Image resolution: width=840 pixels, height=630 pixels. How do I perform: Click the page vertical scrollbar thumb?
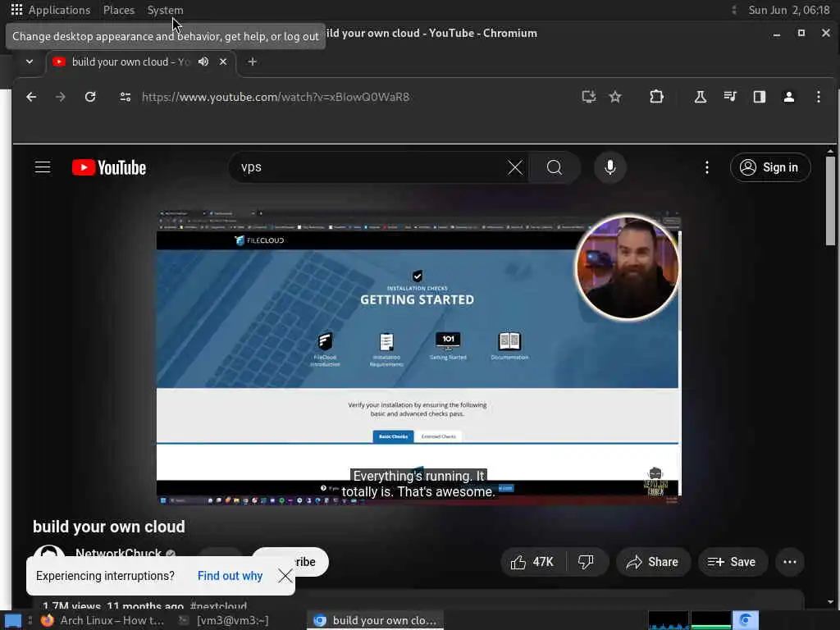coord(830,201)
